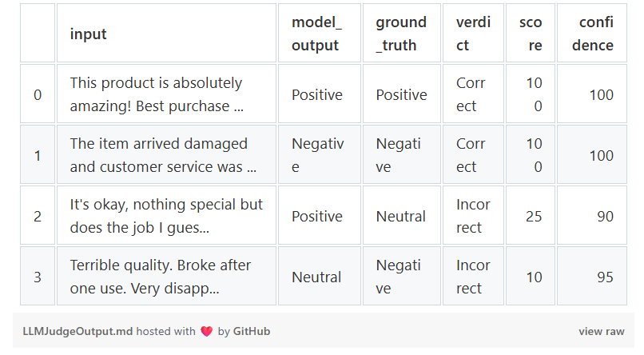Viewport: 644px width, 355px height.
Task: Click the Neutral model output cell
Action: point(316,277)
